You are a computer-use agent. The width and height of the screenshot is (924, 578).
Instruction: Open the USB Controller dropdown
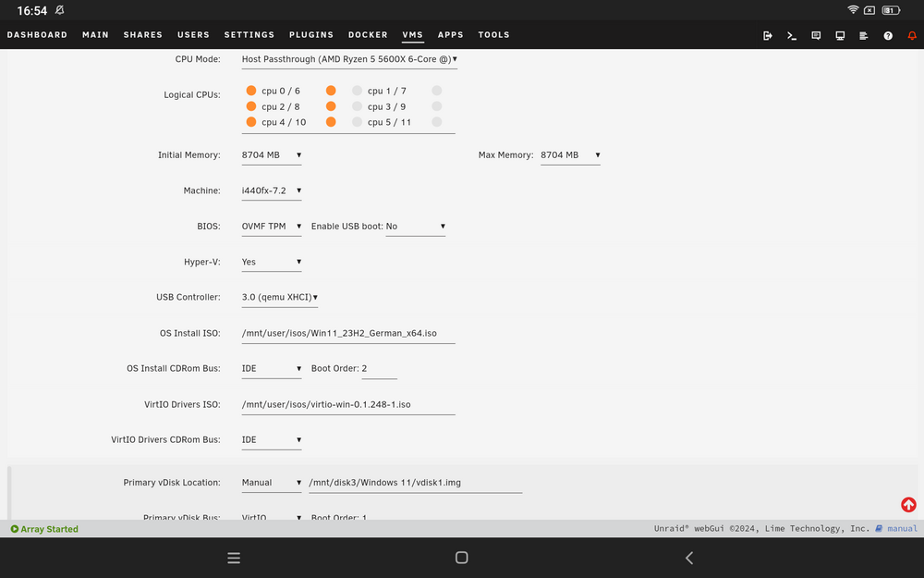click(280, 297)
